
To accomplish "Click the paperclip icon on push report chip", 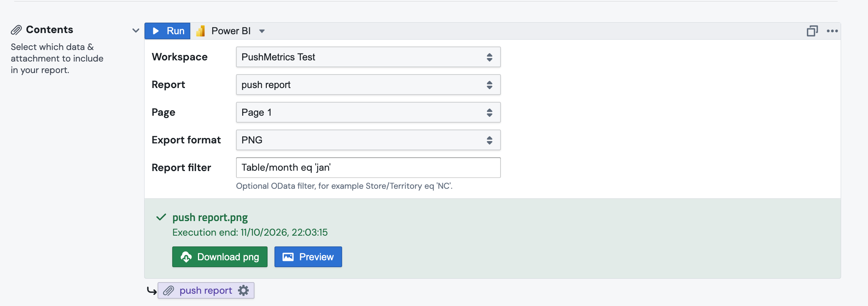I will 168,291.
